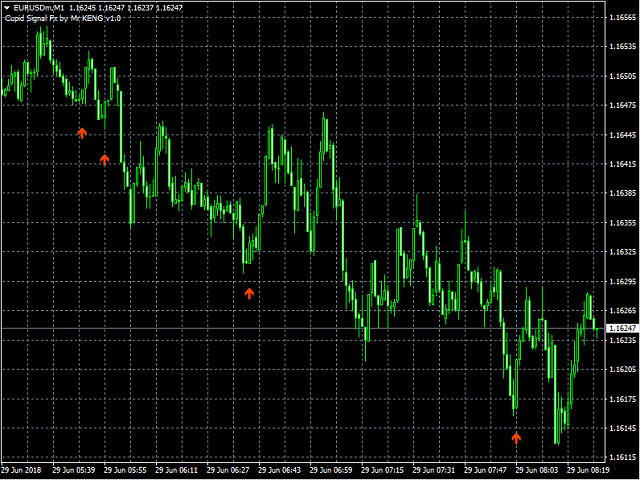Click the 29 Jun 05:39 time label

point(74,470)
